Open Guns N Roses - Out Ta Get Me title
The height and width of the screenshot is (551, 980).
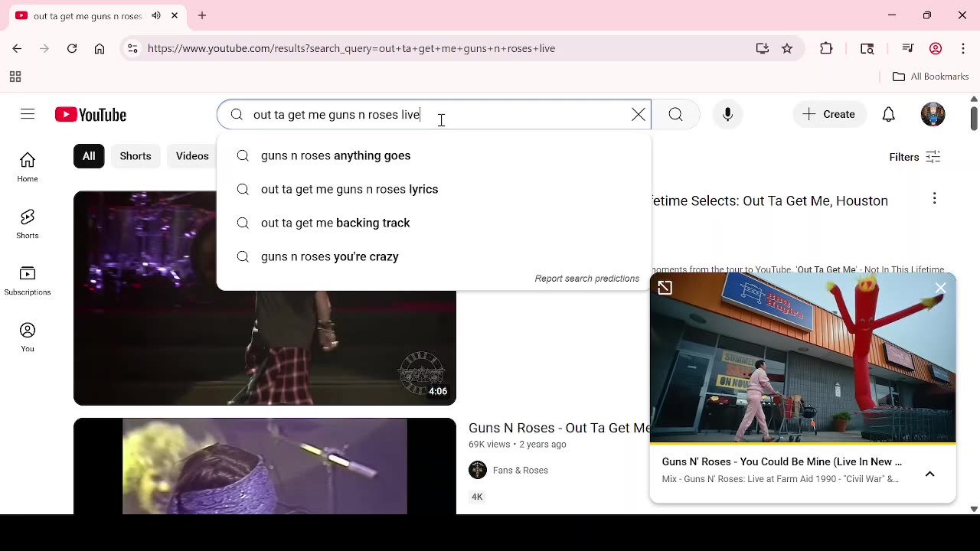(x=559, y=428)
